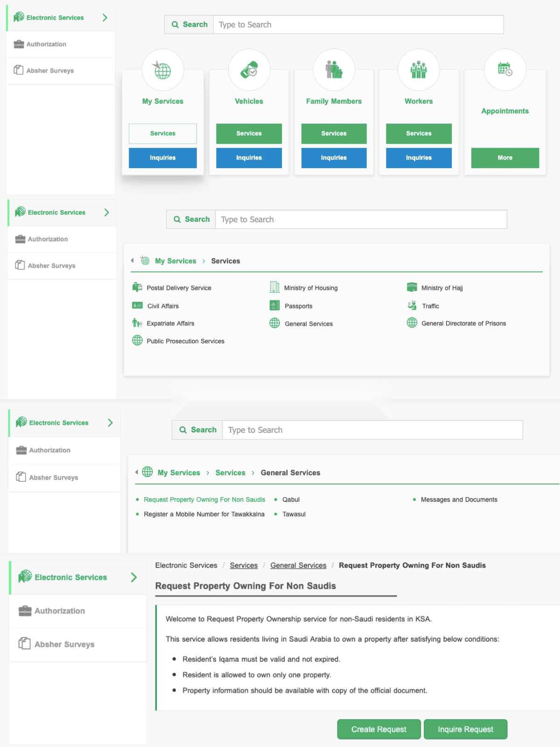
Task: Click the Services button under My Services
Action: tap(163, 134)
